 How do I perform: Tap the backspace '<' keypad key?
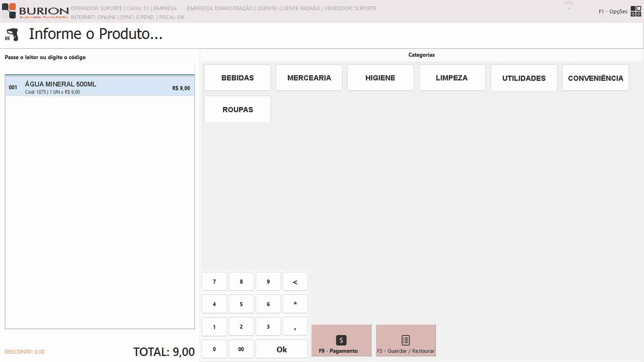click(x=295, y=282)
